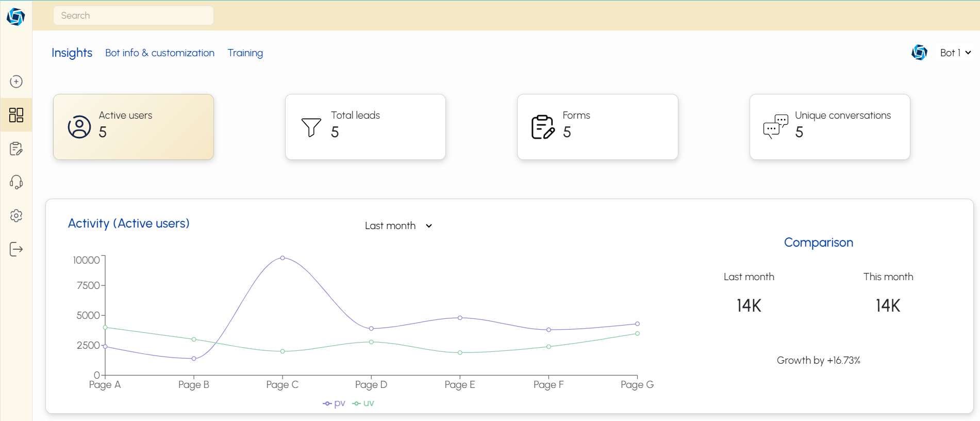Click the Unique conversations chat bubbles icon

[x=775, y=126]
